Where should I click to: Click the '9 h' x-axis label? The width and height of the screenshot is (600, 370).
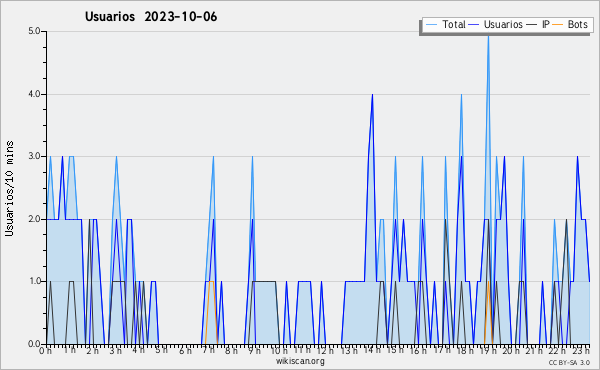[x=254, y=350]
